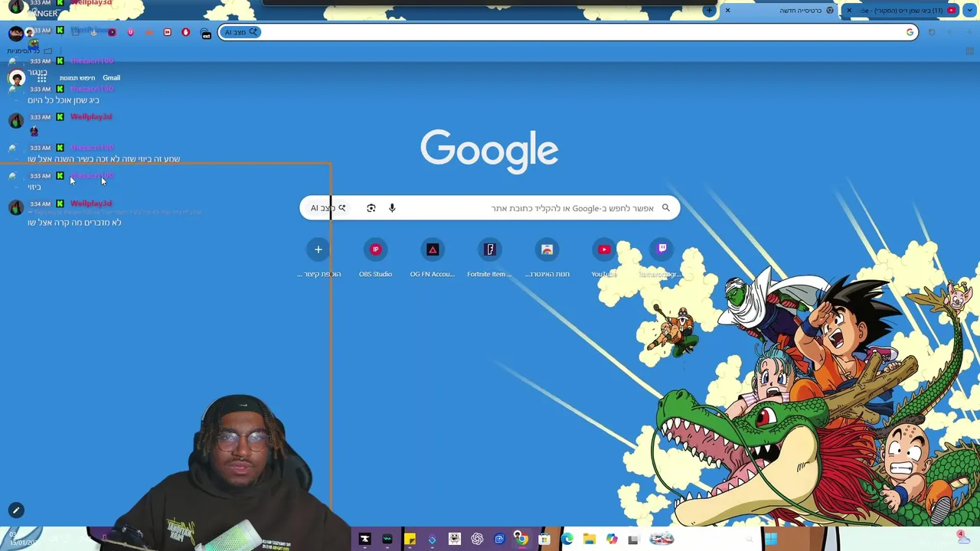Open Task View on the taskbar

tap(632, 540)
